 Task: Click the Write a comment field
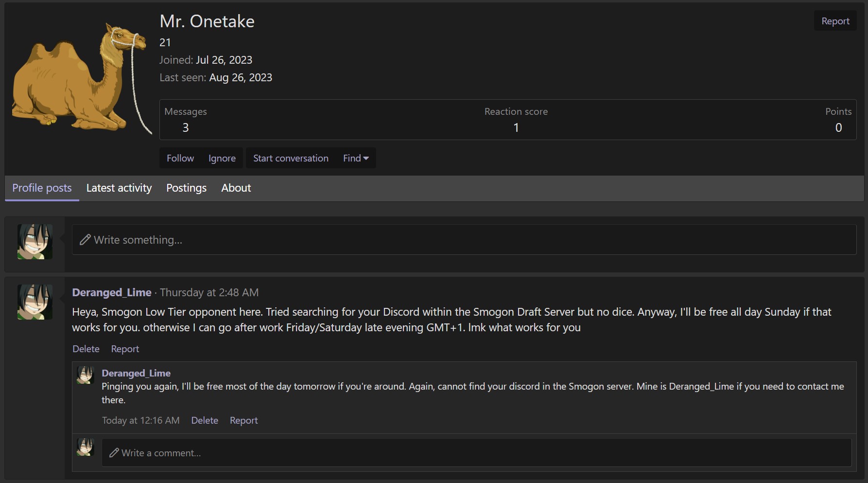click(x=476, y=453)
